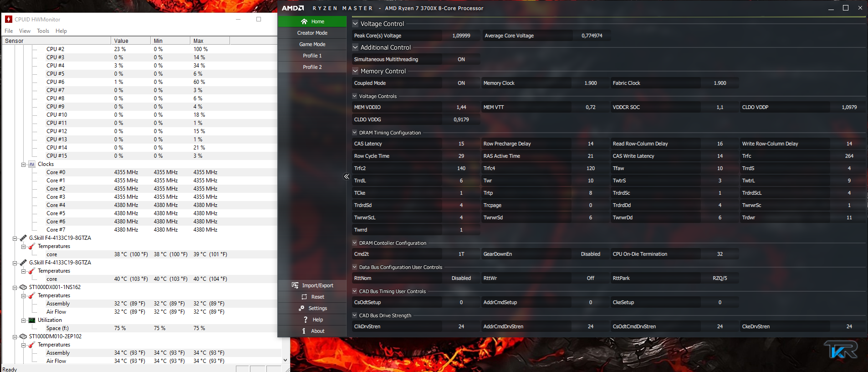
Task: Select Profile 2
Action: click(x=312, y=67)
